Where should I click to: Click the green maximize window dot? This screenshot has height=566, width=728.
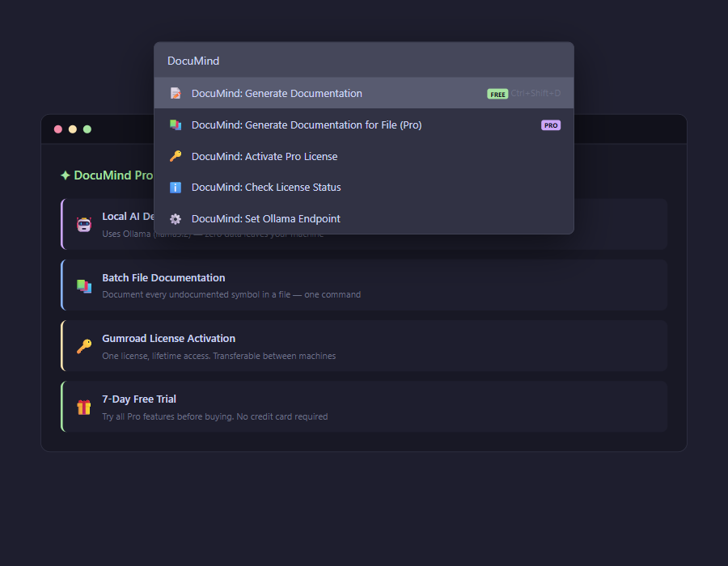tap(87, 129)
